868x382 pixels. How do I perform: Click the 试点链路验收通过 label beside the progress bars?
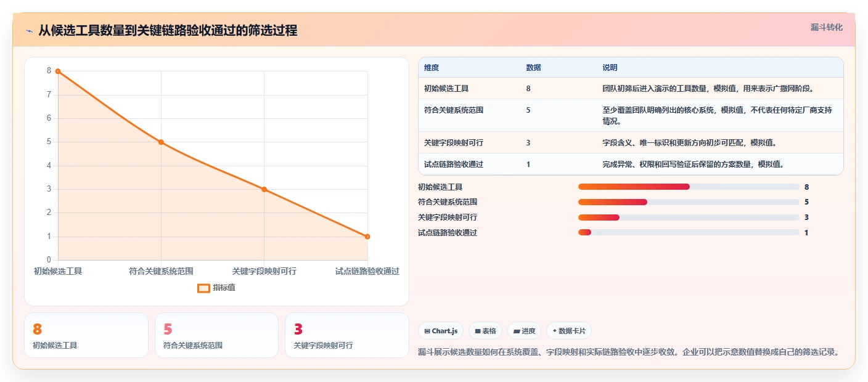click(x=448, y=232)
